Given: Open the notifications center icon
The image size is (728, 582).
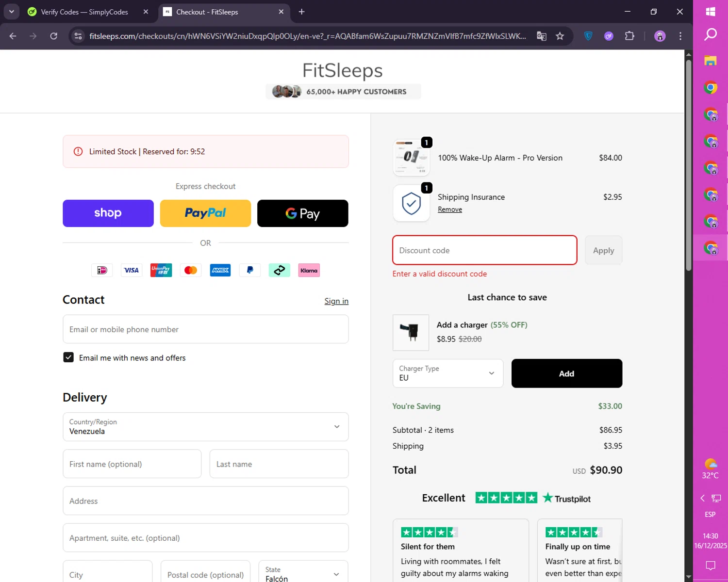Looking at the screenshot, I should coord(711,566).
